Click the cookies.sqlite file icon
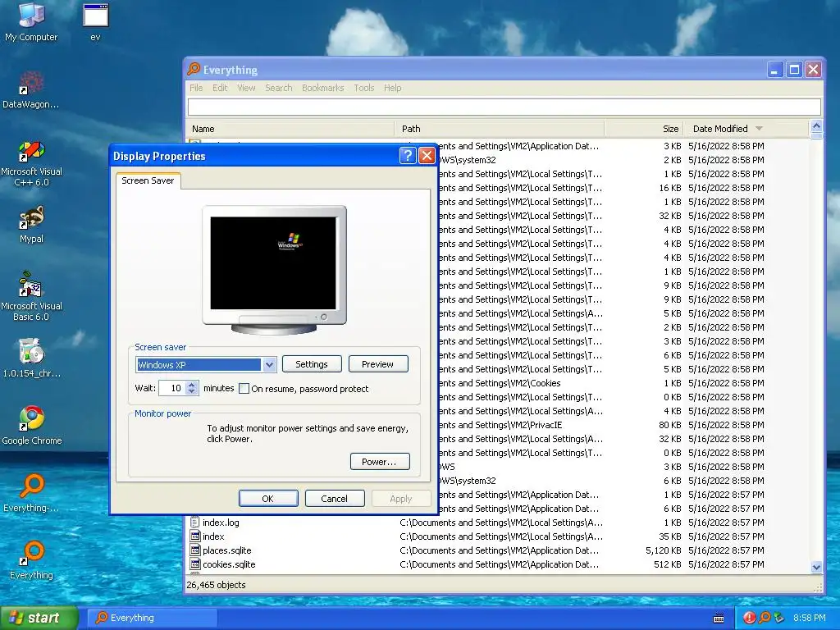 point(195,564)
